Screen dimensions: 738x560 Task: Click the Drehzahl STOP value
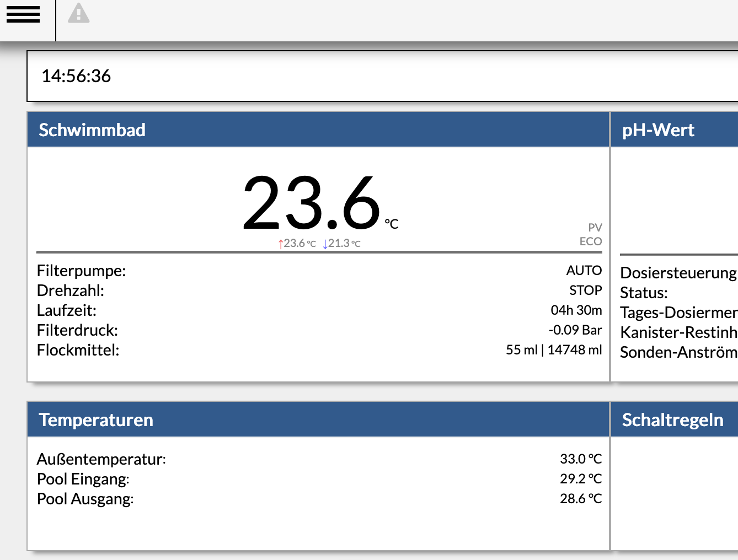pyautogui.click(x=586, y=290)
